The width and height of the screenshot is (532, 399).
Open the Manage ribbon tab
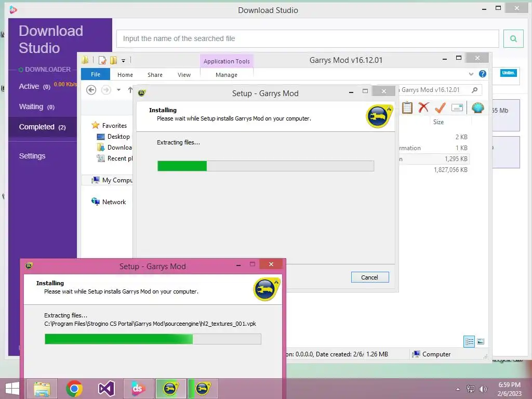pyautogui.click(x=227, y=75)
